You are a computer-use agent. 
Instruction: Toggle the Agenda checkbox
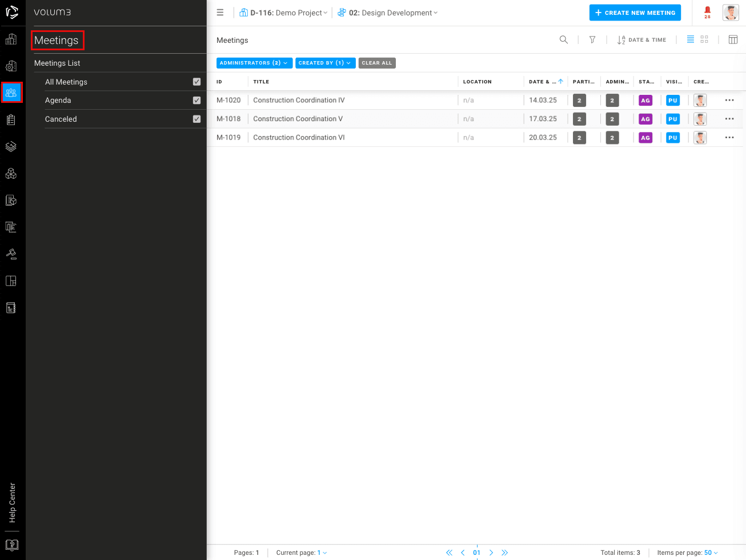(196, 101)
